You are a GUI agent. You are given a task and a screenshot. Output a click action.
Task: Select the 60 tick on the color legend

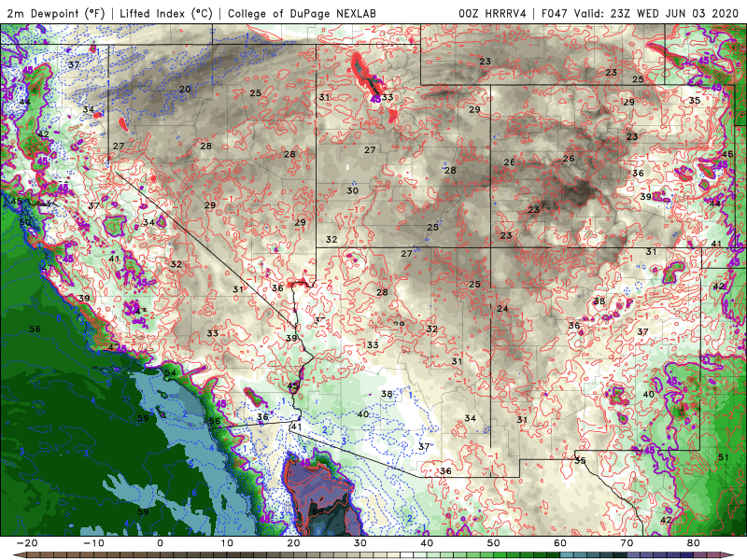[560, 543]
